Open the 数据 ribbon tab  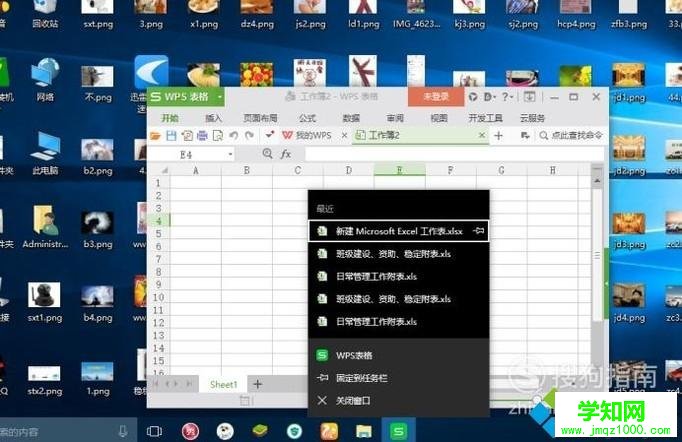click(x=351, y=118)
